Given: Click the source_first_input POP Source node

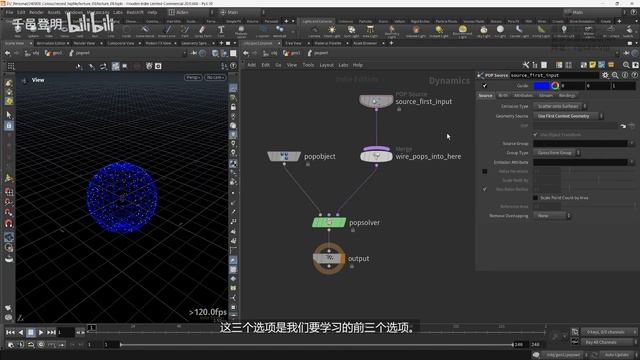Looking at the screenshot, I should (x=376, y=101).
